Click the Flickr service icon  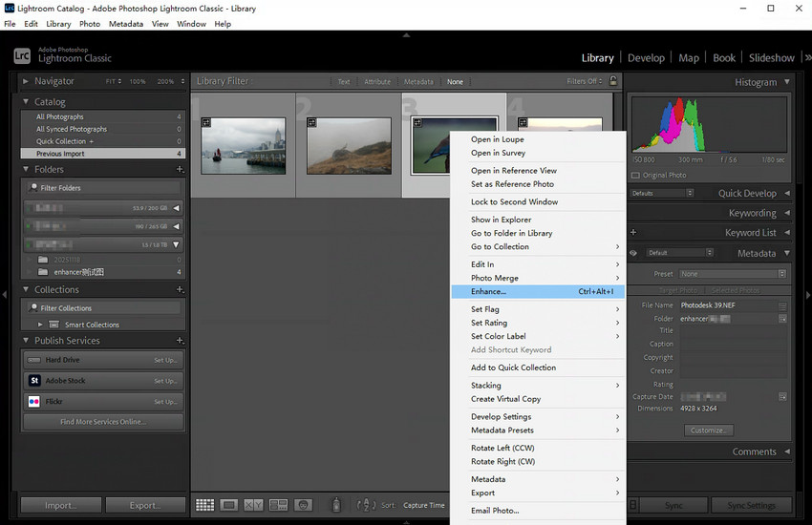coord(34,401)
